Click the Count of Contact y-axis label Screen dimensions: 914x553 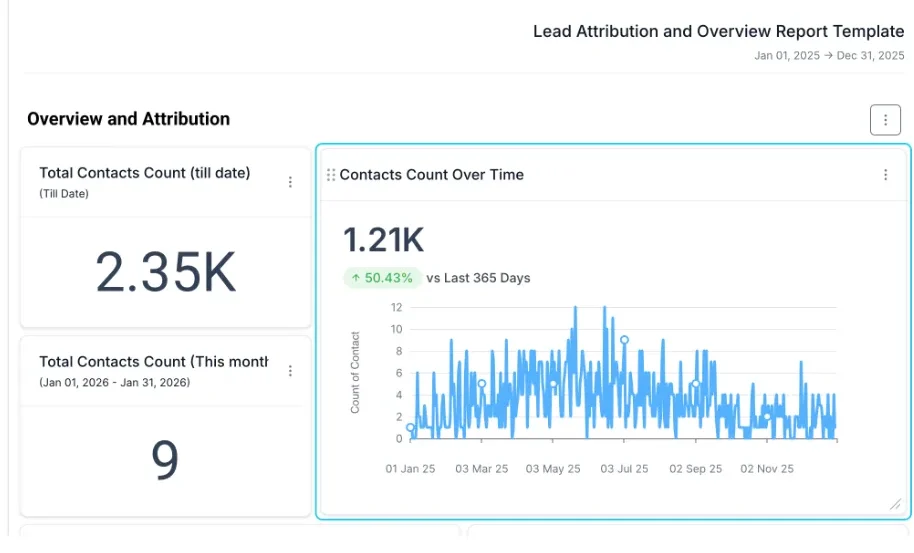355,372
